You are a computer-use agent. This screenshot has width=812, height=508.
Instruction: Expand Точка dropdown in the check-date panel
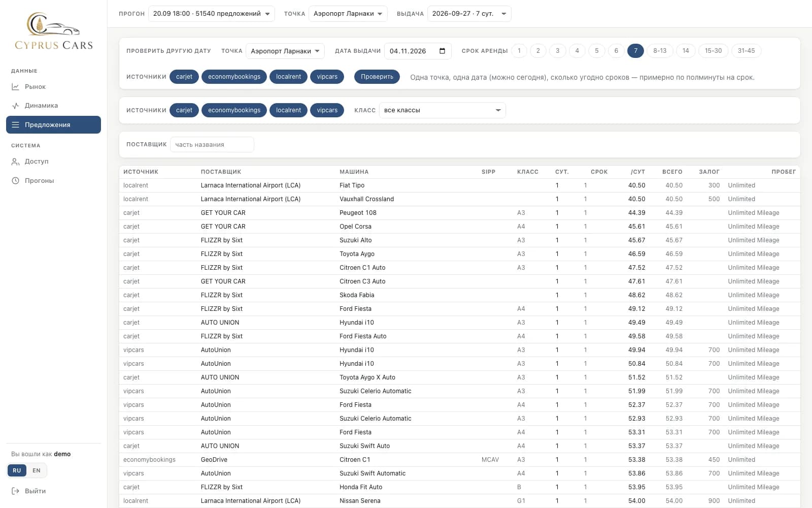coord(285,51)
